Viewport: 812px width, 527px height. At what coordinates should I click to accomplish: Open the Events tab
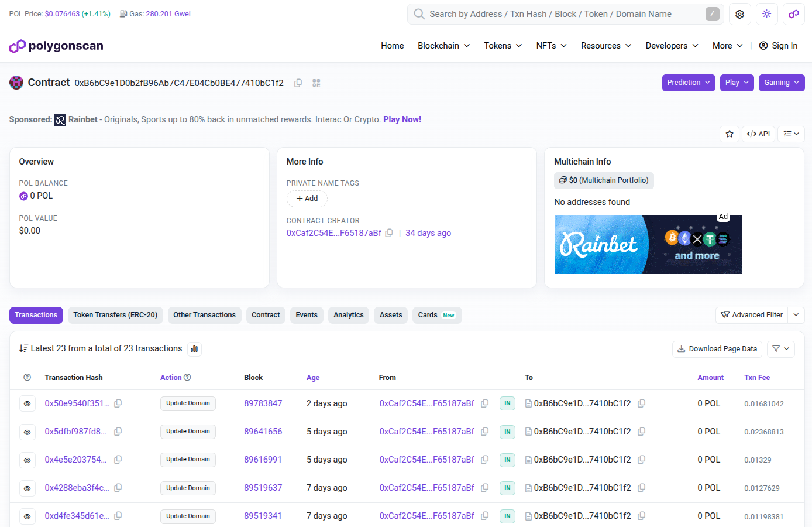(x=307, y=315)
